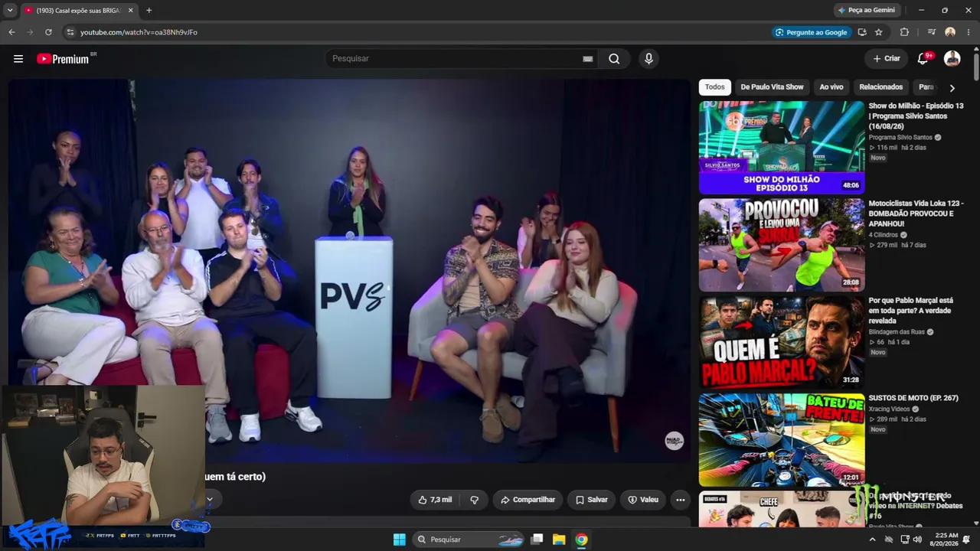Screen dimensions: 980x551
Task: Click the Compartilhar button
Action: coord(528,500)
